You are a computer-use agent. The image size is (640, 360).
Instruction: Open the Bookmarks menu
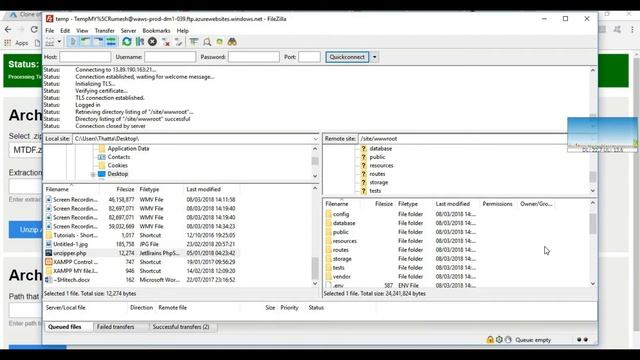[156, 31]
